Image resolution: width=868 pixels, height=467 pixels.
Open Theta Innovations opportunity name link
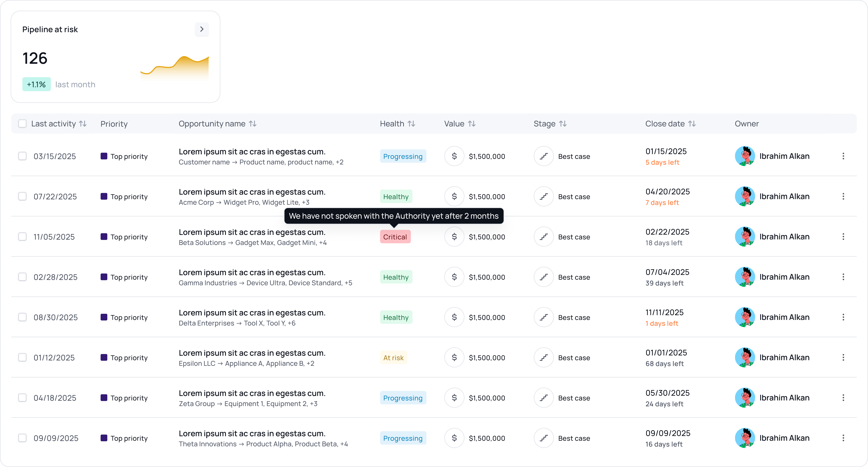(252, 433)
